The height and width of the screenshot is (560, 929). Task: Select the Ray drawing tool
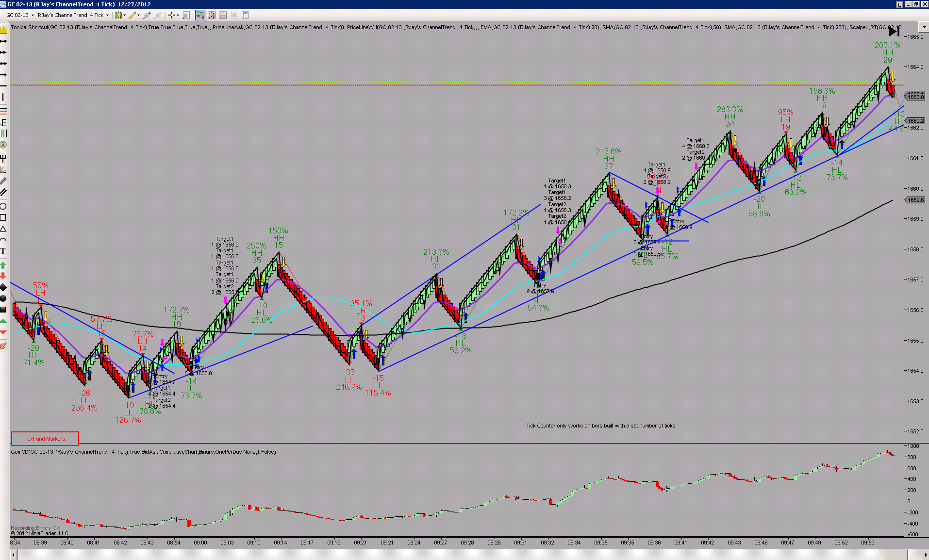coord(3,52)
